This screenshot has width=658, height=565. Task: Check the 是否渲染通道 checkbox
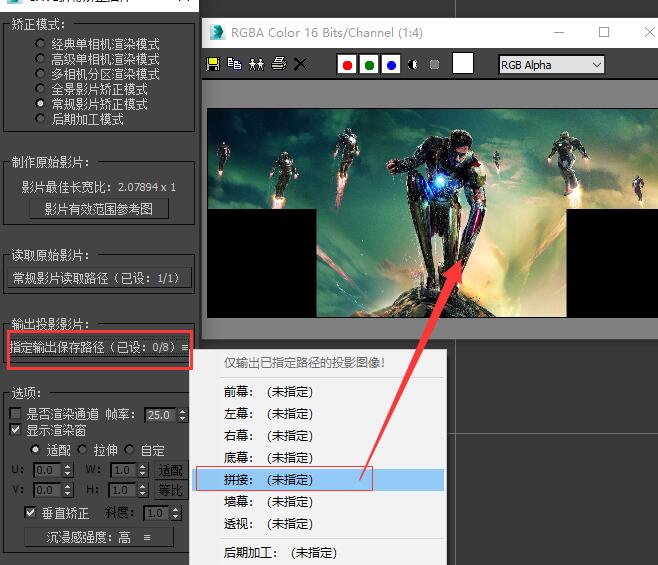click(15, 414)
